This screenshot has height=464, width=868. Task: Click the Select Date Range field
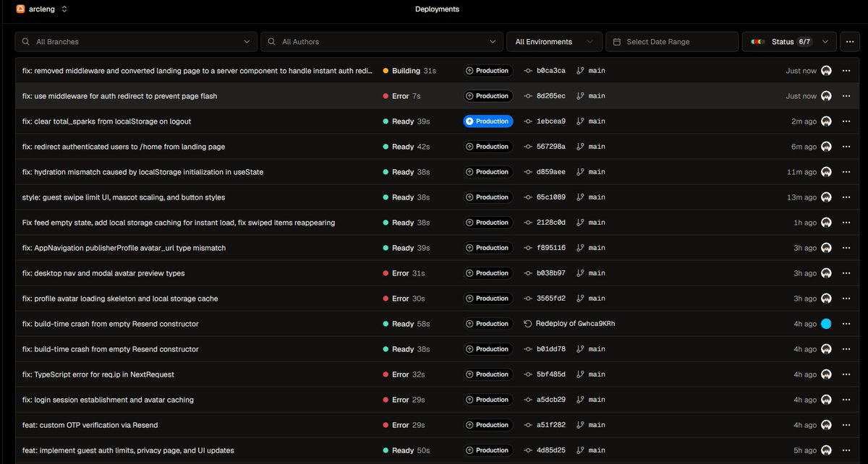click(x=671, y=42)
